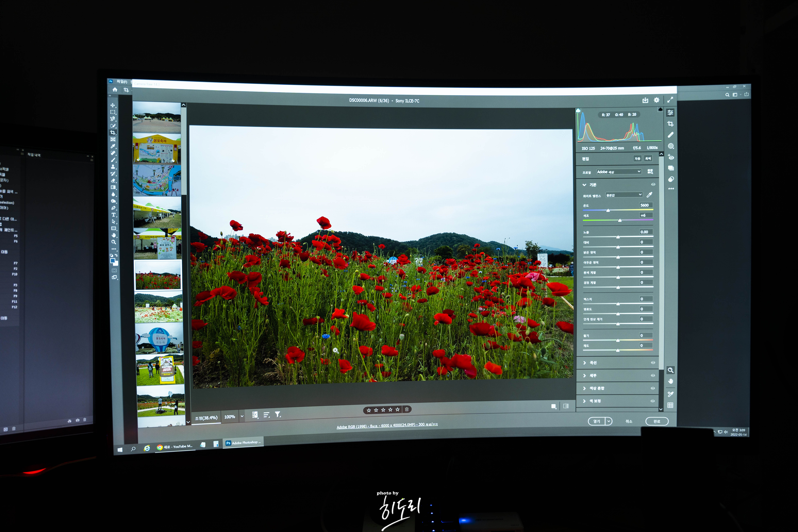Open the Red Eye removal tool

[671, 157]
